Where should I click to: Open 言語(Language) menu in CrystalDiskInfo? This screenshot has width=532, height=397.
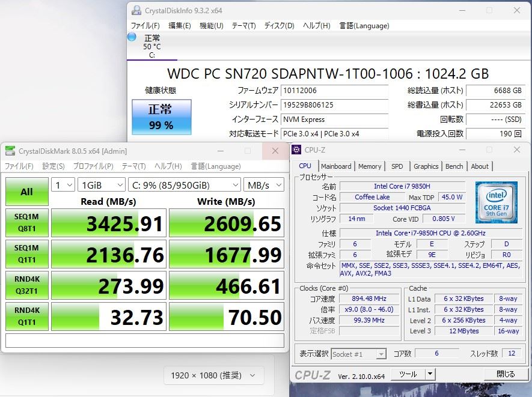[364, 26]
